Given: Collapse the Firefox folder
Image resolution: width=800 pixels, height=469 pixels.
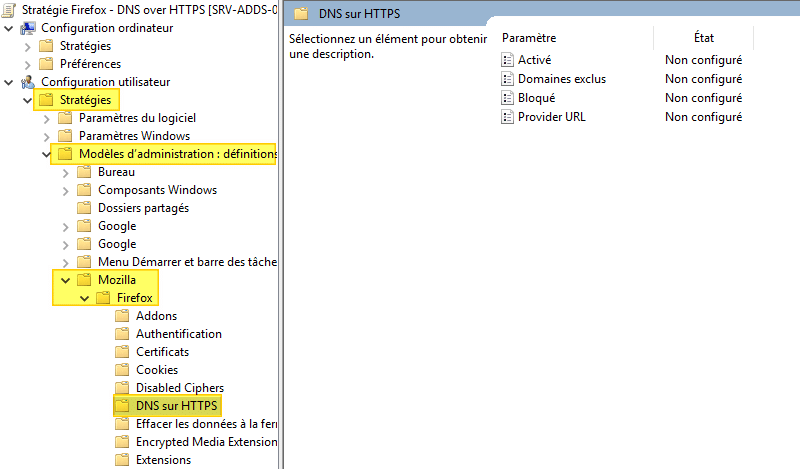Looking at the screenshot, I should [x=84, y=299].
